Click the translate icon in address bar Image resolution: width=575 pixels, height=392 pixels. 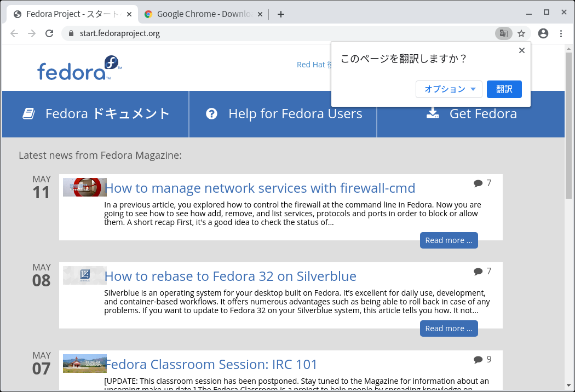503,33
